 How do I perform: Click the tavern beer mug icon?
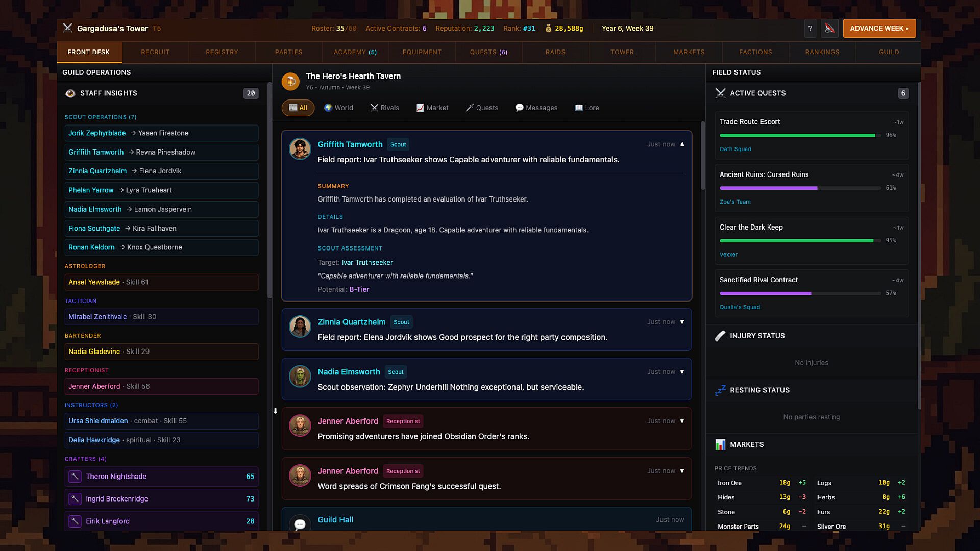click(290, 81)
